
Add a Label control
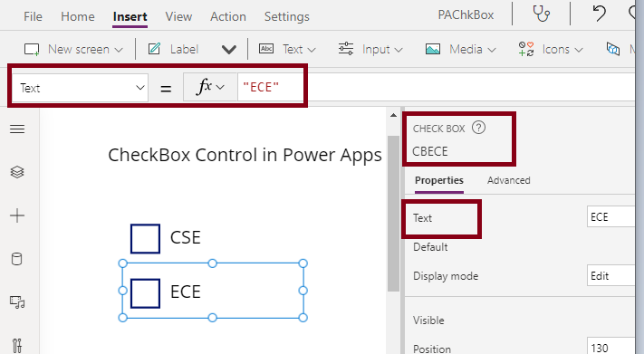pyautogui.click(x=173, y=49)
